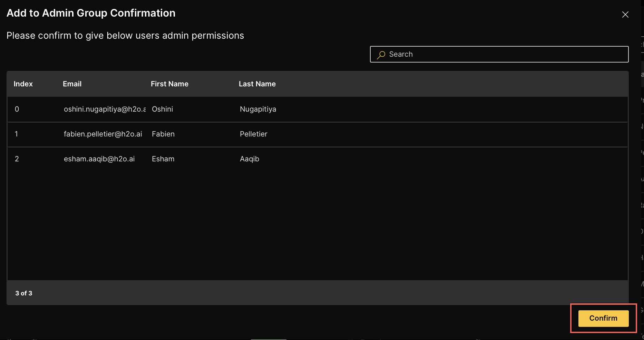Viewport: 644px width, 340px height.
Task: Click the Add to Admin Group Confirmation title
Action: coord(91,13)
